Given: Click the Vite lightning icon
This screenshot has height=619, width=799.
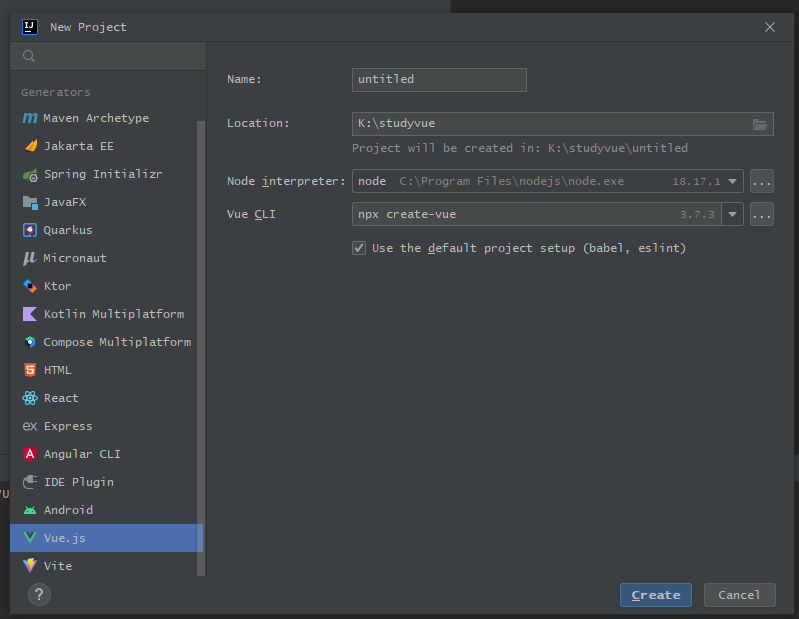Looking at the screenshot, I should [x=30, y=566].
